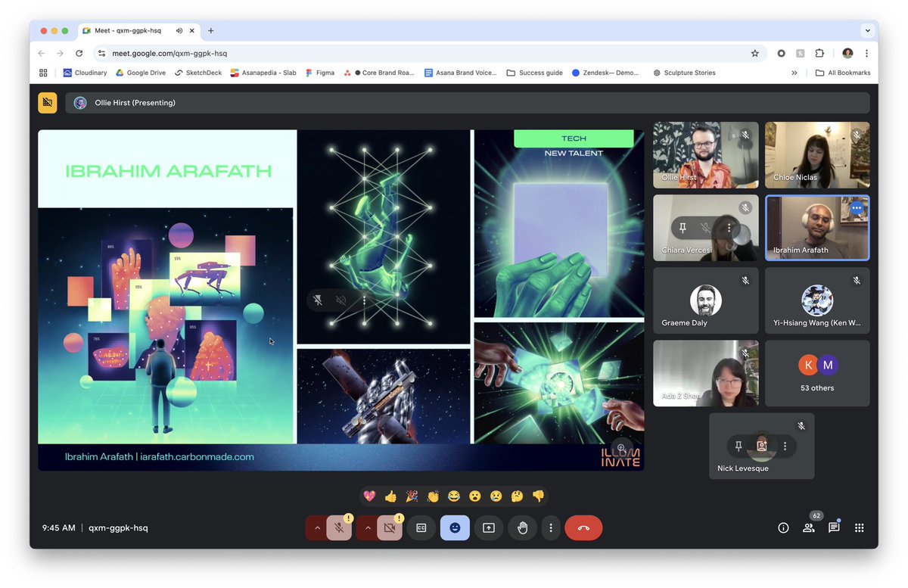The width and height of the screenshot is (908, 588).
Task: Open the Zendesk Demo bookmark
Action: [x=605, y=73]
